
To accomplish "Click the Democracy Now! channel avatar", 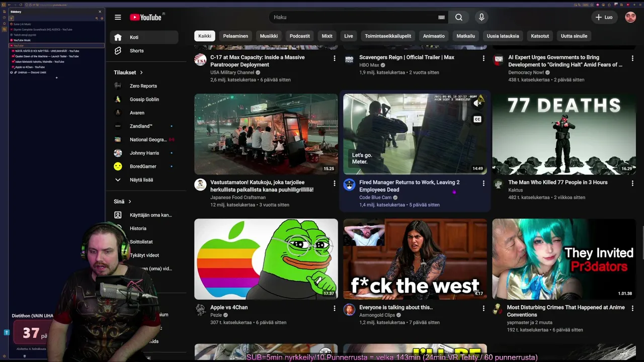I will 498,59.
